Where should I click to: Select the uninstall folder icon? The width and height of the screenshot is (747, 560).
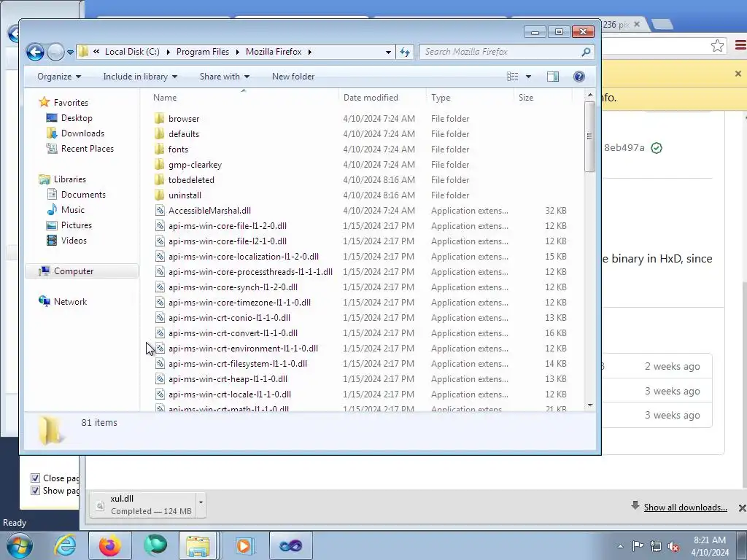(x=160, y=195)
